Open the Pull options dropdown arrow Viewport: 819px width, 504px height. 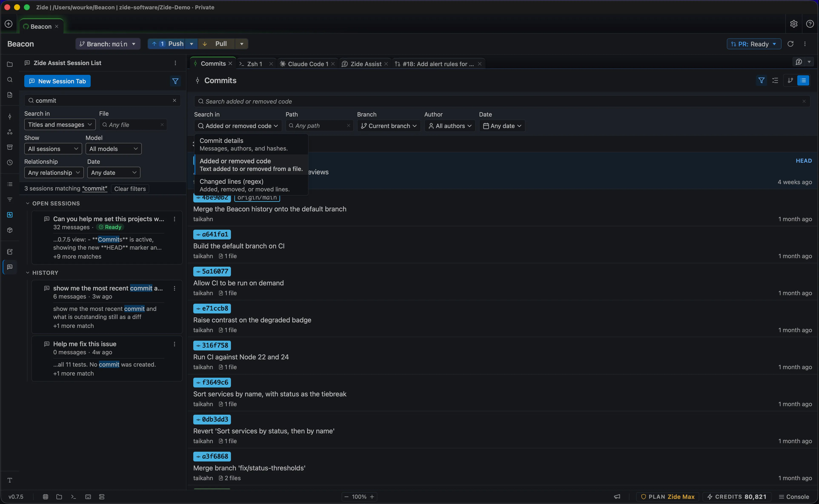click(242, 44)
